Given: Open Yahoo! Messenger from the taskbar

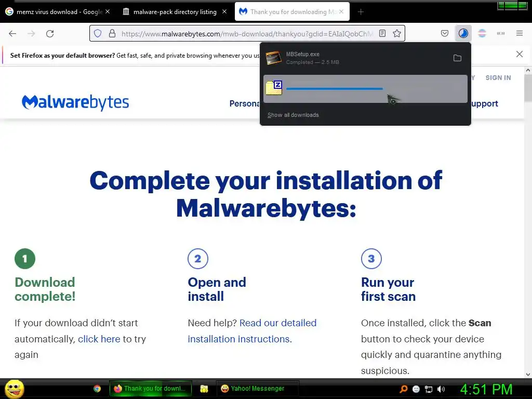Looking at the screenshot, I should point(257,389).
